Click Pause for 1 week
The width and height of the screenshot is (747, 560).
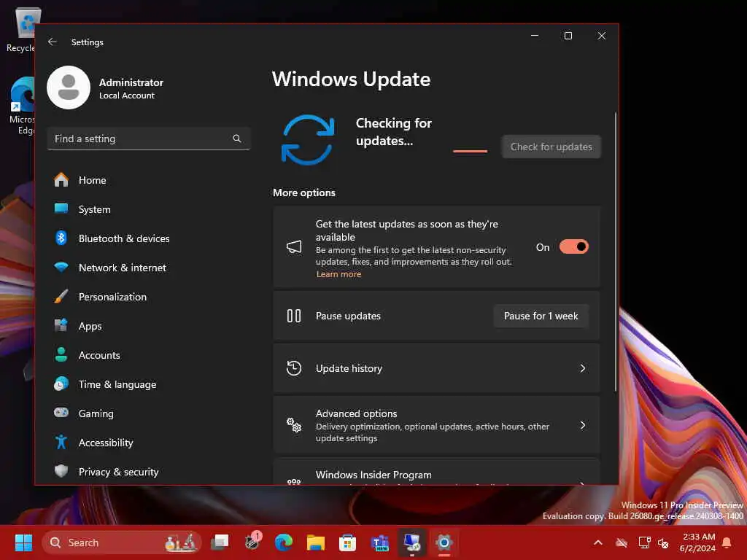(x=541, y=316)
